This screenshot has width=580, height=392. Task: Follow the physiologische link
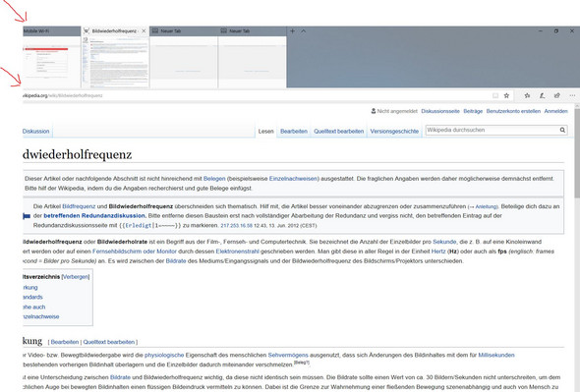click(x=164, y=355)
